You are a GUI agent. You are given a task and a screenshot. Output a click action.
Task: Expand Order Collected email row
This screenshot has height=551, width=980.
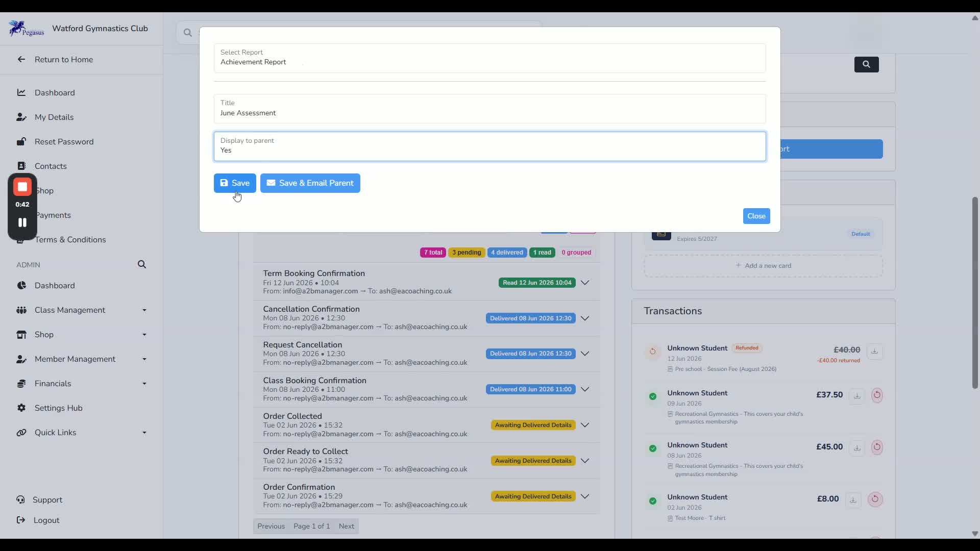(x=585, y=425)
